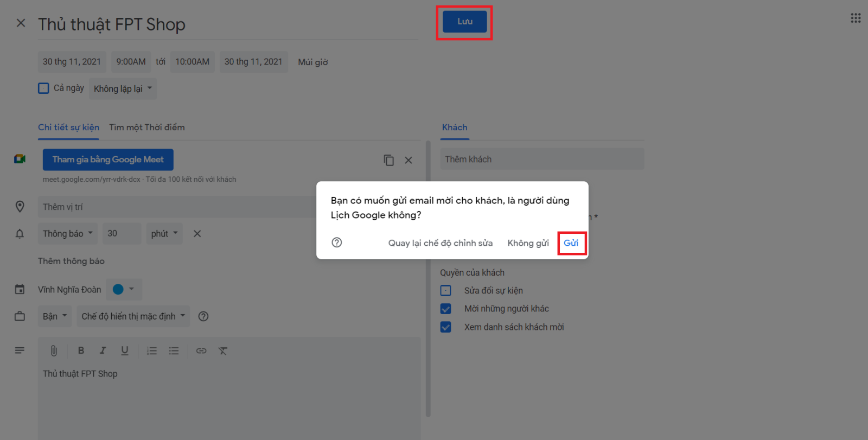
Task: Uncheck Mời những người khác permission
Action: 445,309
